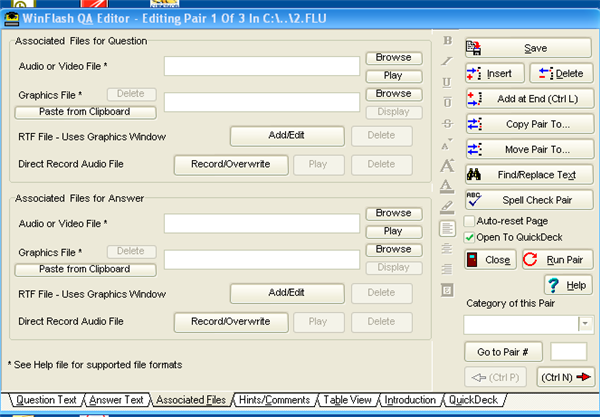Screen dimensions: 600x417
Task: Open the QuickDeck tab
Action: 473,400
